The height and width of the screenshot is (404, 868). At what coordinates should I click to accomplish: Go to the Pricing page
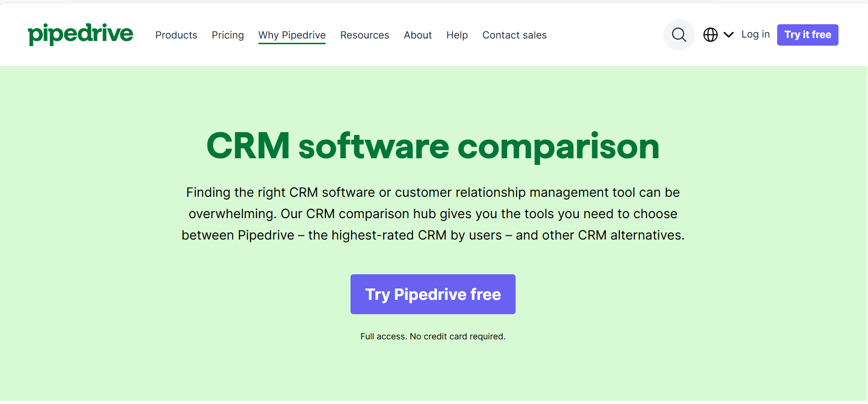(227, 35)
